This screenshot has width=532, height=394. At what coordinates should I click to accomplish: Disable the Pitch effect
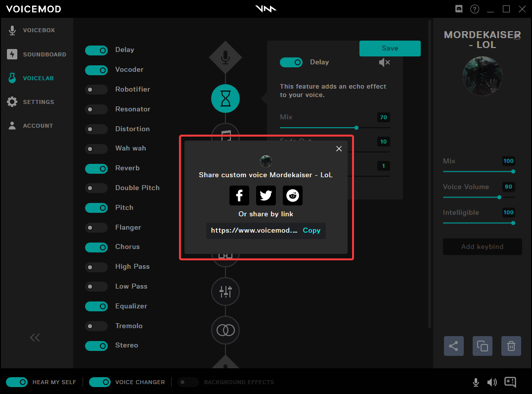pyautogui.click(x=96, y=208)
